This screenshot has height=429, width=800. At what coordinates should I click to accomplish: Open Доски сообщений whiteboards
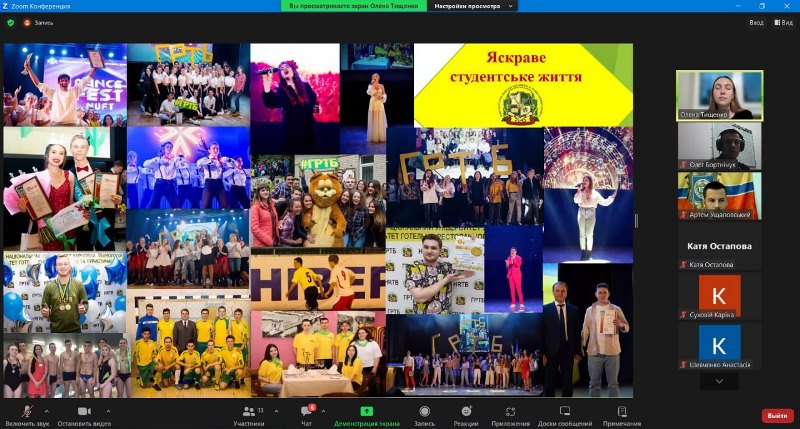point(565,413)
